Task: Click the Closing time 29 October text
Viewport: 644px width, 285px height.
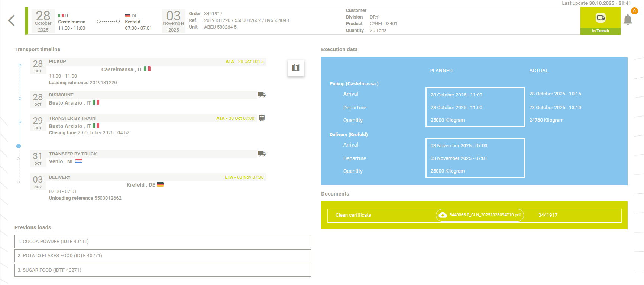Action: tap(89, 133)
